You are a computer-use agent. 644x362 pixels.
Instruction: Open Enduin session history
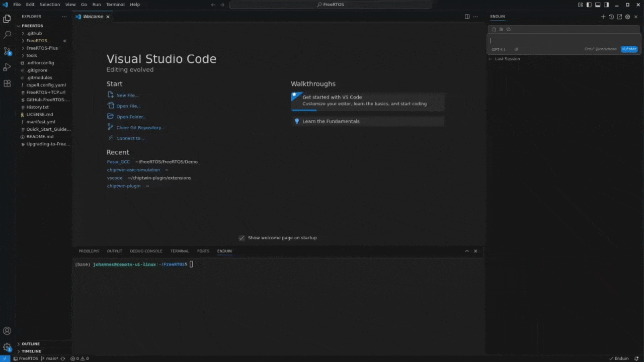611,17
